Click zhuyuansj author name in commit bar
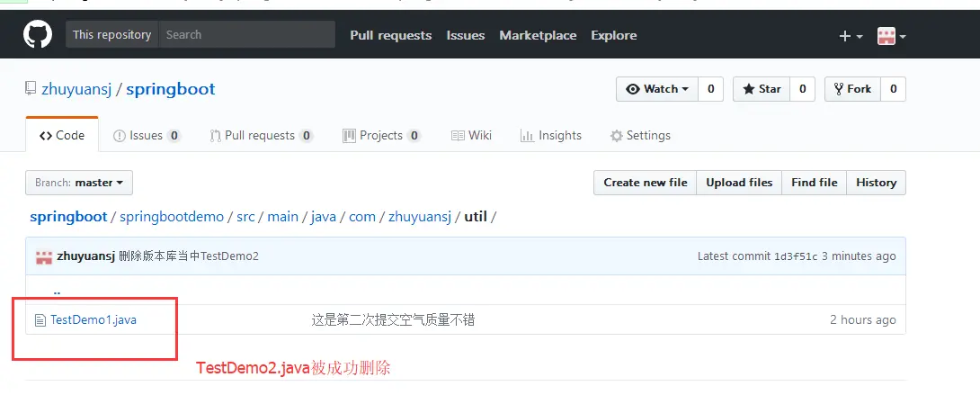The width and height of the screenshot is (980, 404). pyautogui.click(x=85, y=256)
